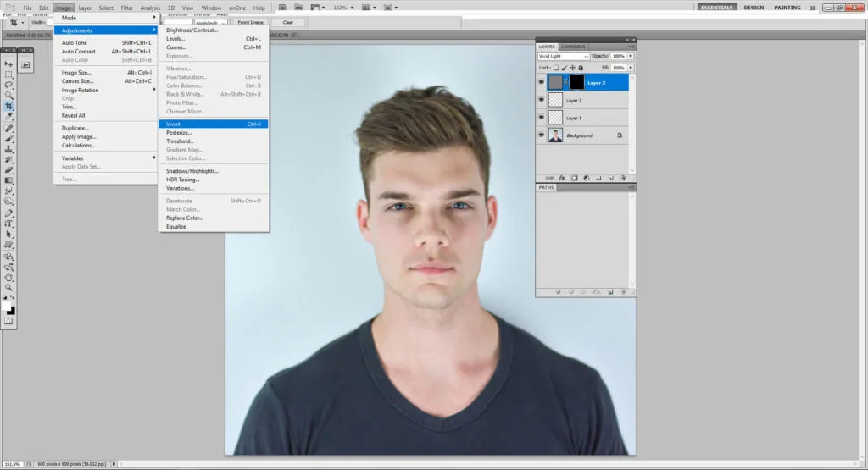The width and height of the screenshot is (868, 470).
Task: Switch to the Channels tab
Action: (573, 47)
